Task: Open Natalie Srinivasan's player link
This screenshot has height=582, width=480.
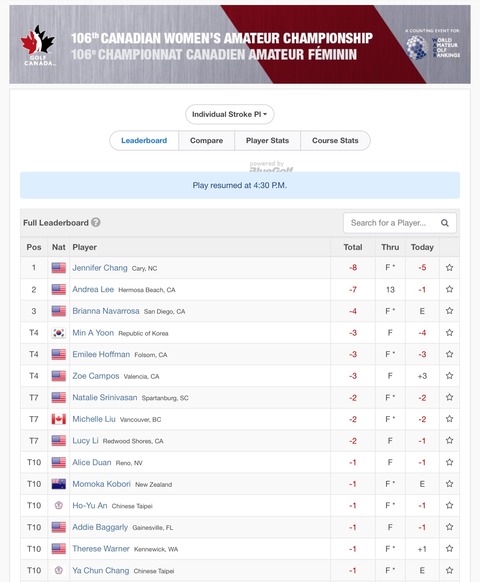Action: pyautogui.click(x=105, y=398)
